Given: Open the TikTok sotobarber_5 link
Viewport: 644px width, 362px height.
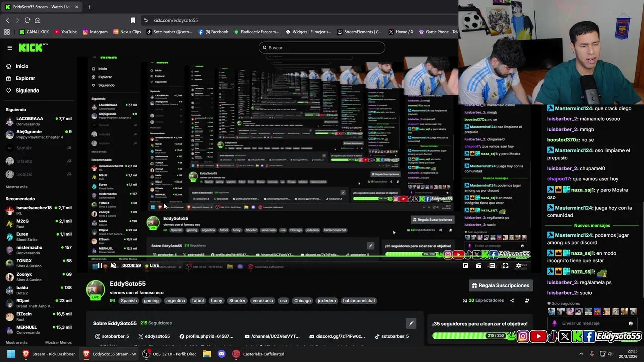Looking at the screenshot, I should pyautogui.click(x=391, y=336).
